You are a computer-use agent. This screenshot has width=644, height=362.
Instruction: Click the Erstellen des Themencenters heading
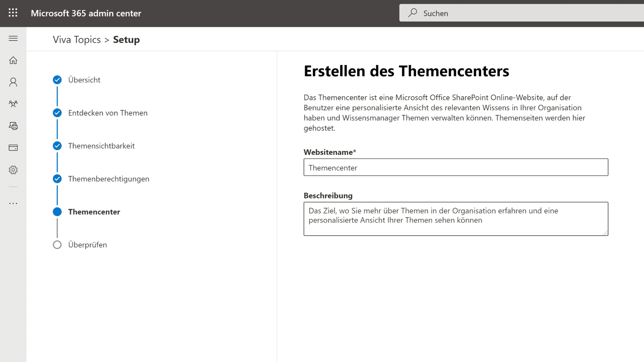(406, 71)
